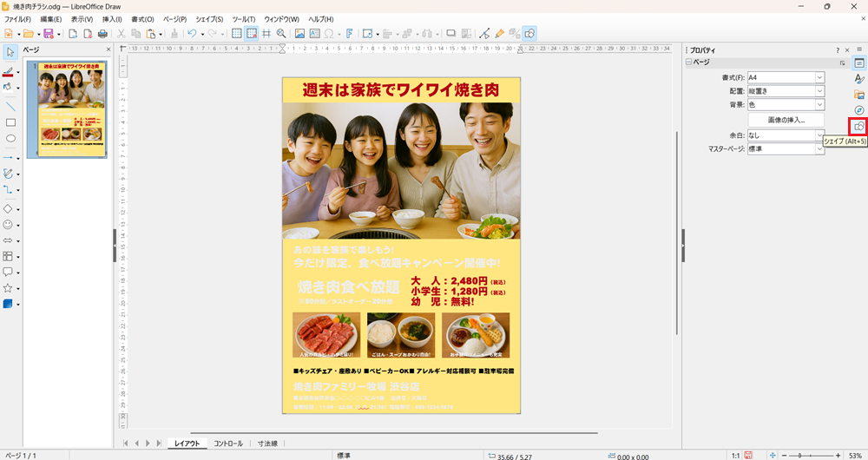Click the zoom in plus button

(x=838, y=456)
